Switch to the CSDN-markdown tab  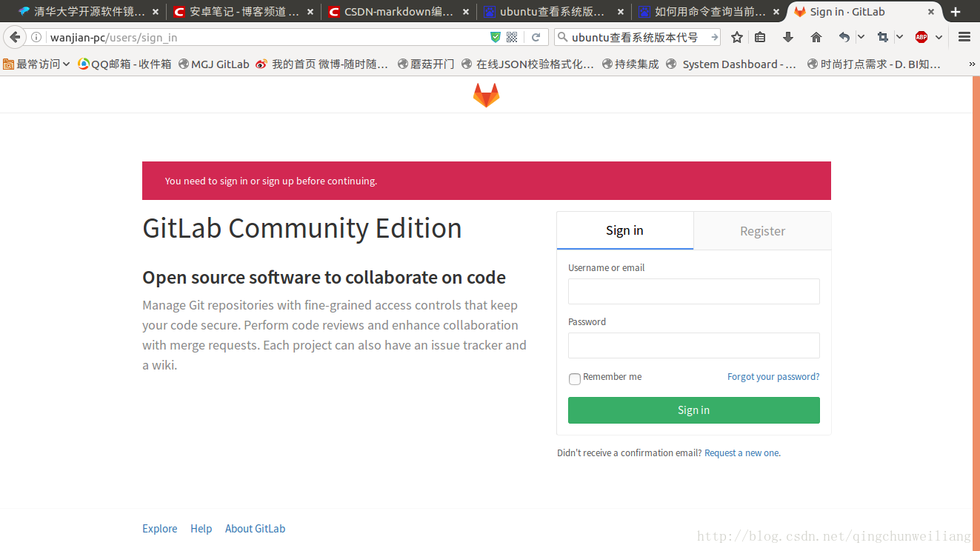400,12
